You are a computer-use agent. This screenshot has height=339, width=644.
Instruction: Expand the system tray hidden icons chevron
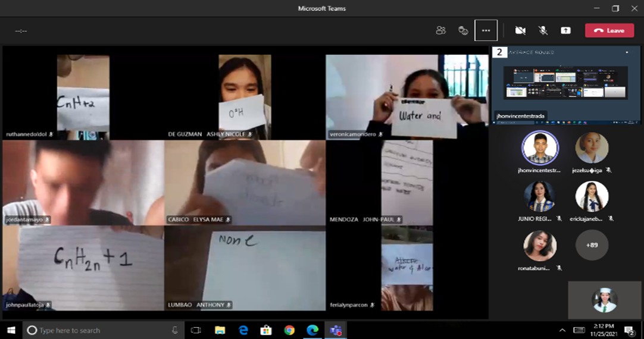(562, 330)
